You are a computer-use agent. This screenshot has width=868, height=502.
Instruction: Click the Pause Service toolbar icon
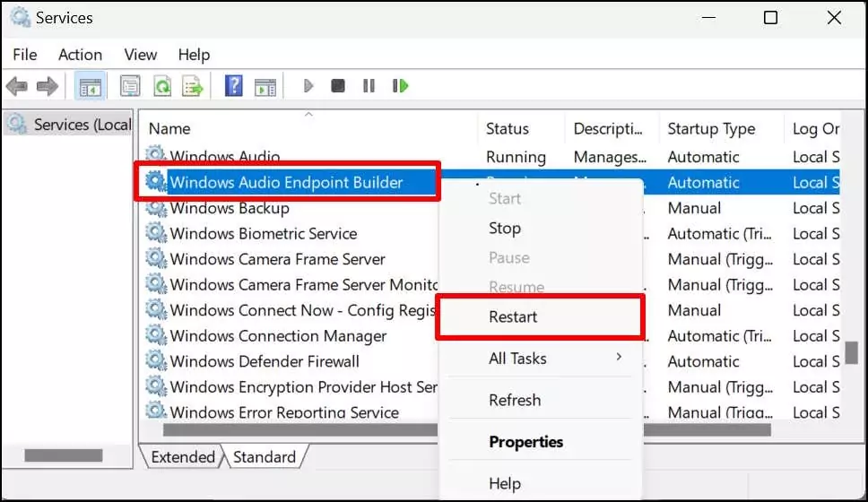pos(369,86)
